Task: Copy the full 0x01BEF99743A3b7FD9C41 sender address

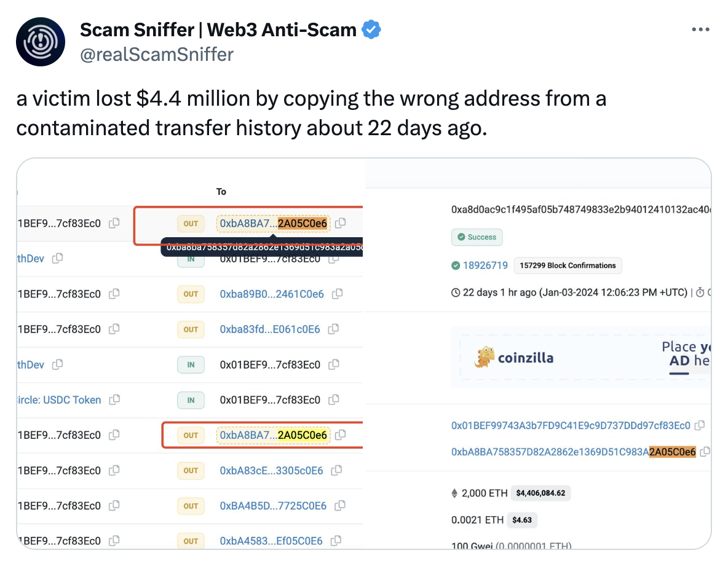Action: (x=699, y=425)
